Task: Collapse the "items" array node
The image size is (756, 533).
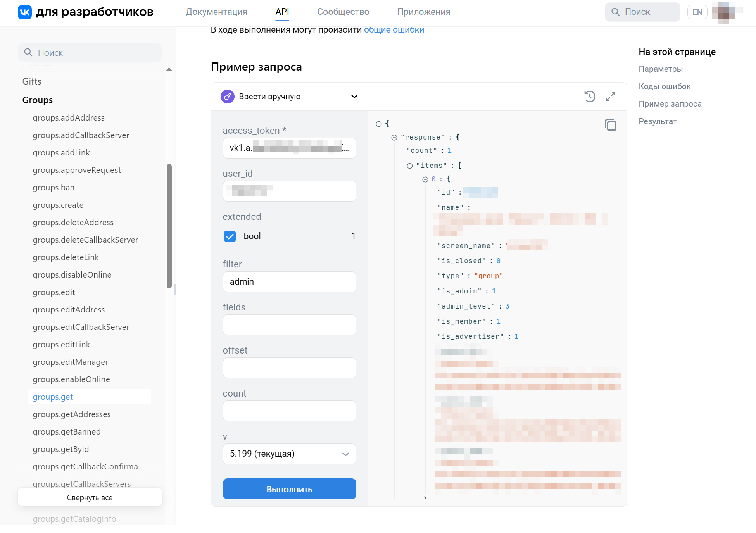Action: 410,166
